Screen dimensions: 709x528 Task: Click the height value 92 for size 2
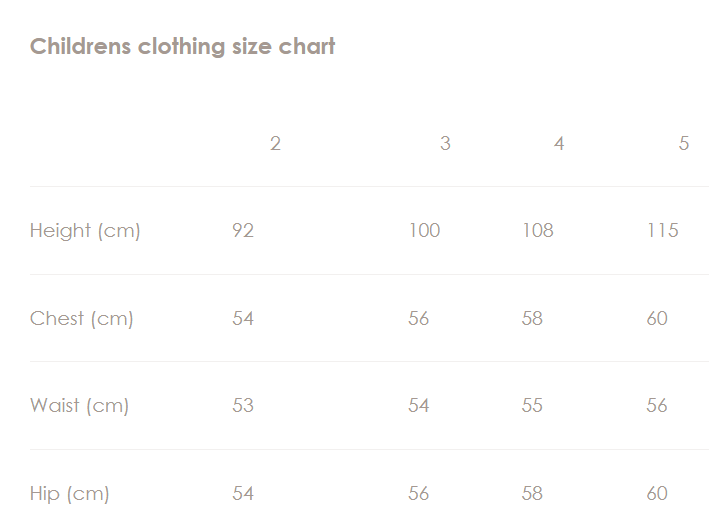(243, 231)
